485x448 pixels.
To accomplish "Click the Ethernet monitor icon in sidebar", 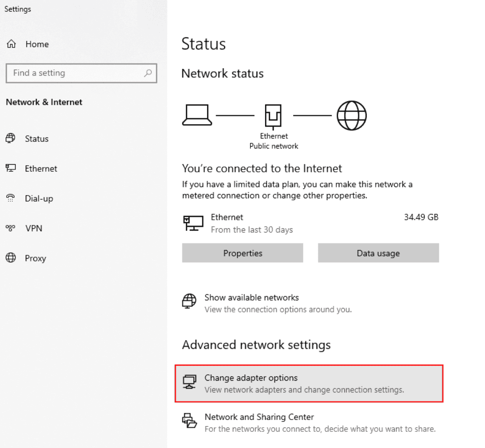I will 10,168.
